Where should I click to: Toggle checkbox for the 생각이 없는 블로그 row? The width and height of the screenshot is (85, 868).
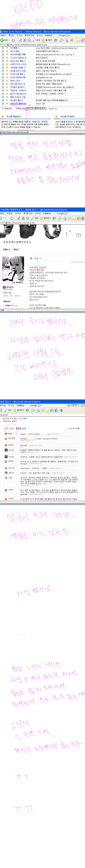pyautogui.click(x=3, y=61)
